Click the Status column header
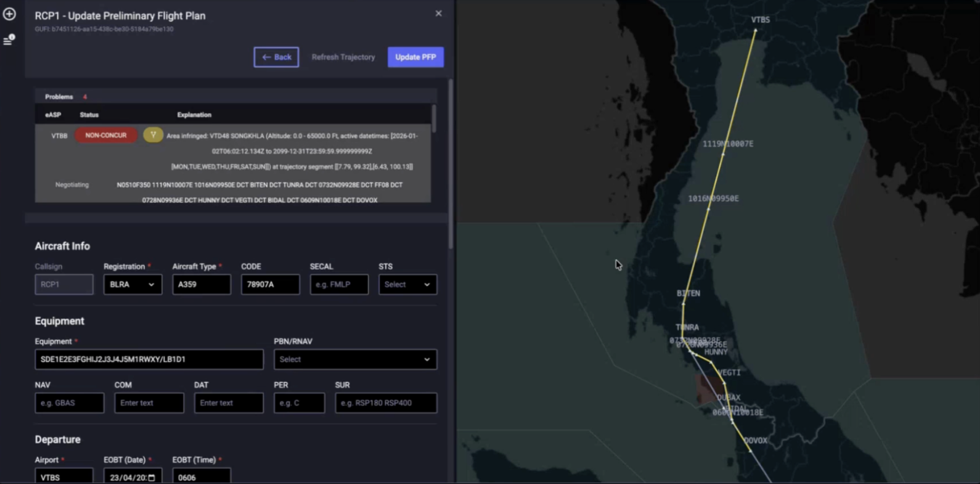980x484 pixels. point(89,114)
